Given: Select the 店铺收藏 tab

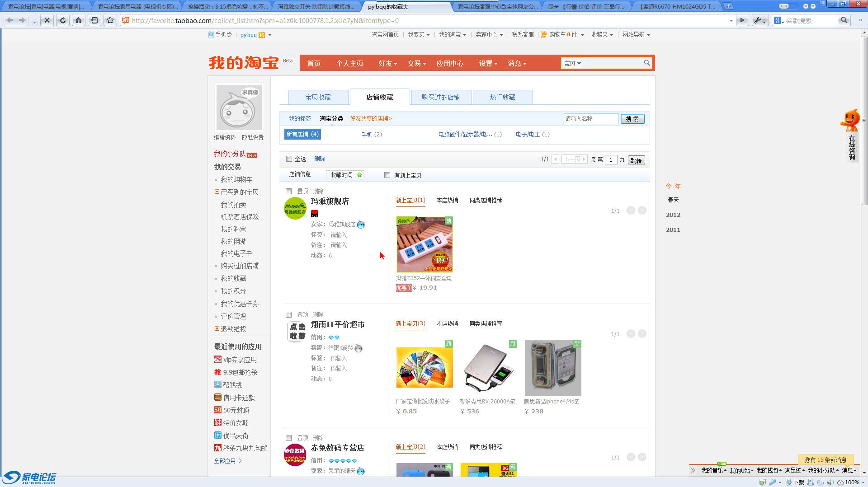Looking at the screenshot, I should [x=380, y=97].
